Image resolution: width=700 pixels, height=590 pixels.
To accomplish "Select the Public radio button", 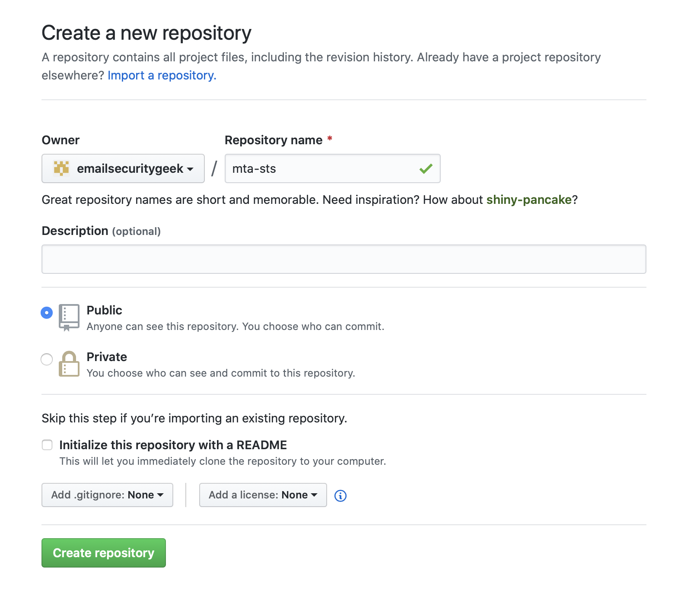I will pos(47,313).
